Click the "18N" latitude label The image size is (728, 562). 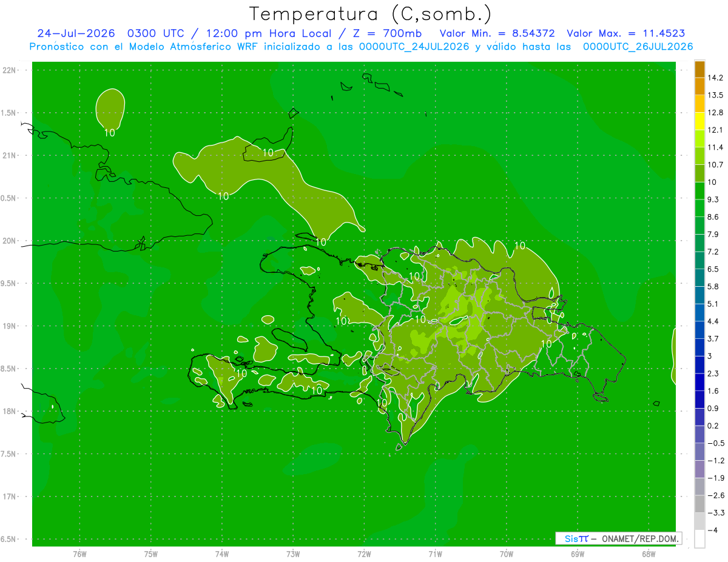pos(10,411)
